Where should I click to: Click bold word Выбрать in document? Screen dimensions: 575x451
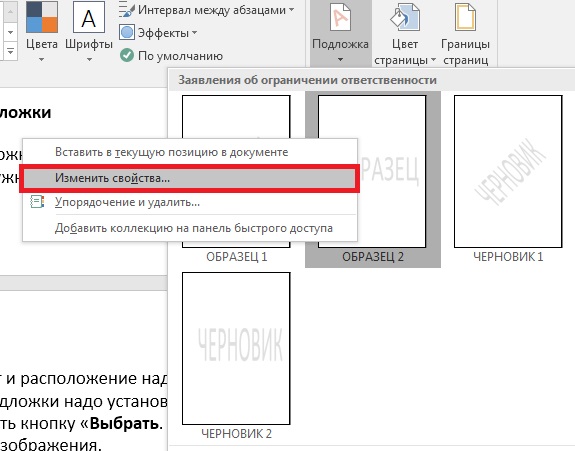[x=124, y=424]
